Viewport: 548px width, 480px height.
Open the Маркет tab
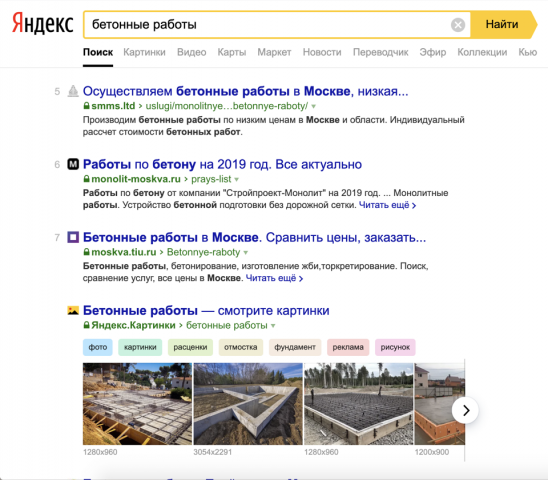click(274, 52)
